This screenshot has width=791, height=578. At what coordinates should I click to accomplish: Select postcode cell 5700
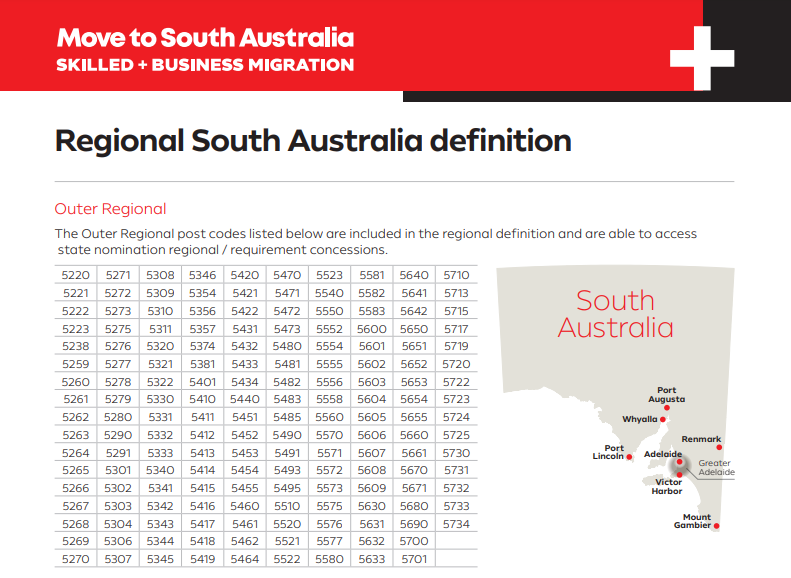[x=414, y=541]
